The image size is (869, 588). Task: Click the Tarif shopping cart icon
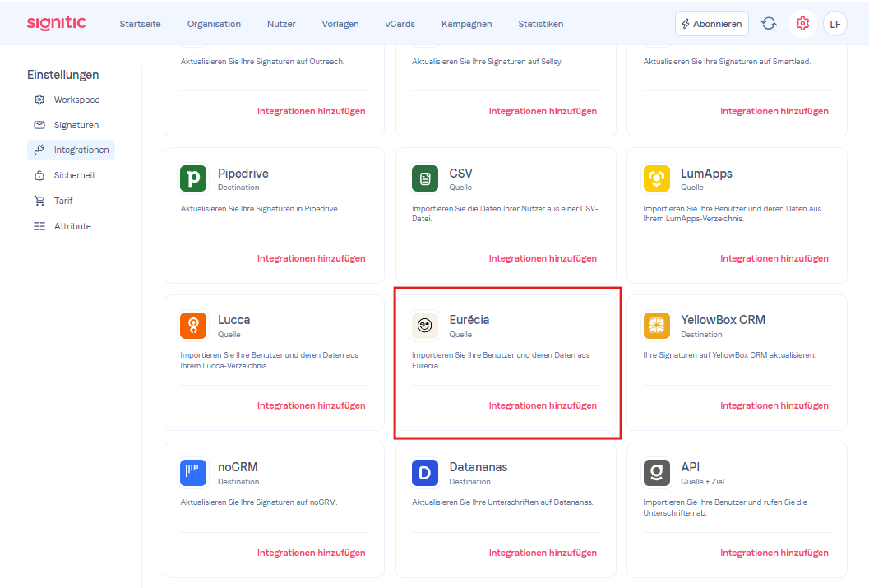39,201
